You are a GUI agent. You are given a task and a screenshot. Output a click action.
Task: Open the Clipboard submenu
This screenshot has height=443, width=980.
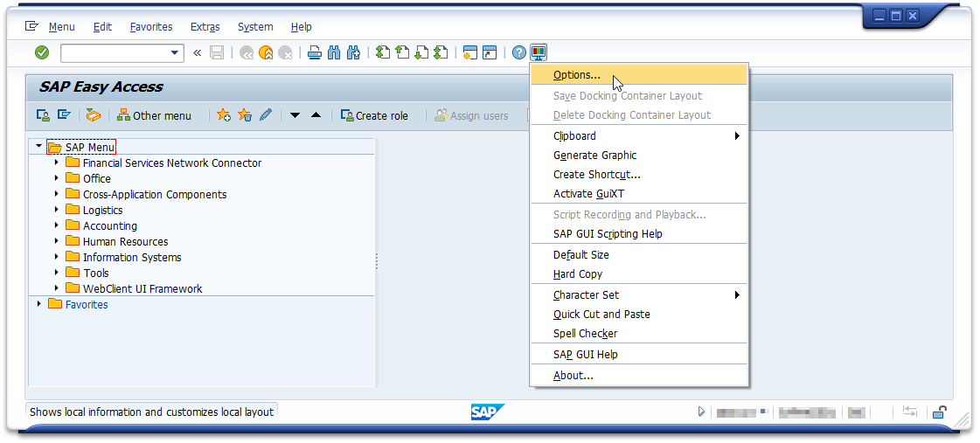(639, 135)
